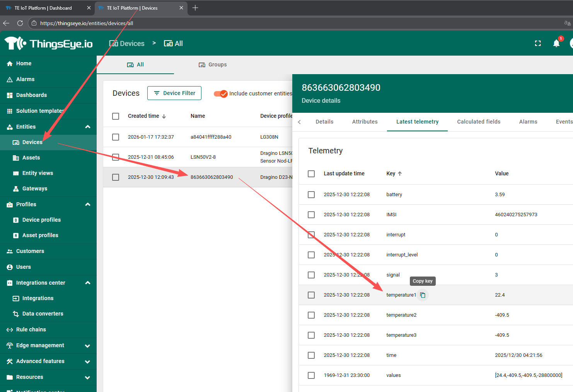Toggle Include customer entities switch
Viewport: 573px width, 392px height.
tap(221, 93)
